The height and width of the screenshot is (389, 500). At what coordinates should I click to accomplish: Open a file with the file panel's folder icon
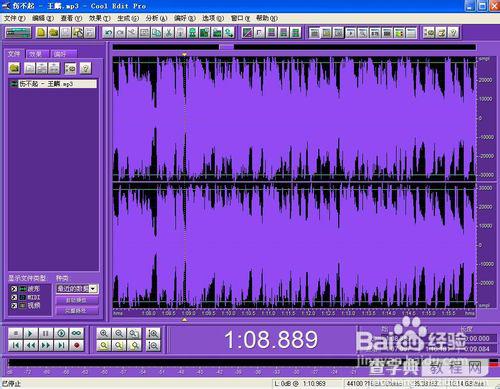coord(14,68)
